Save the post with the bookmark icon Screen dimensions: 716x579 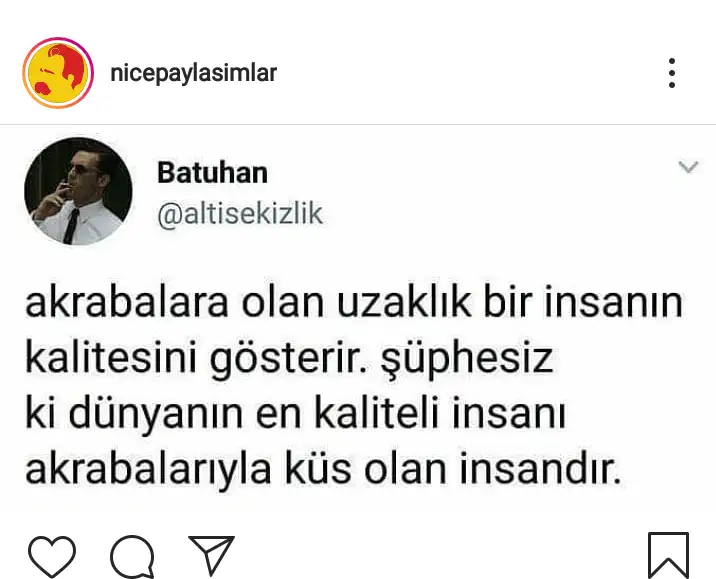pos(668,555)
